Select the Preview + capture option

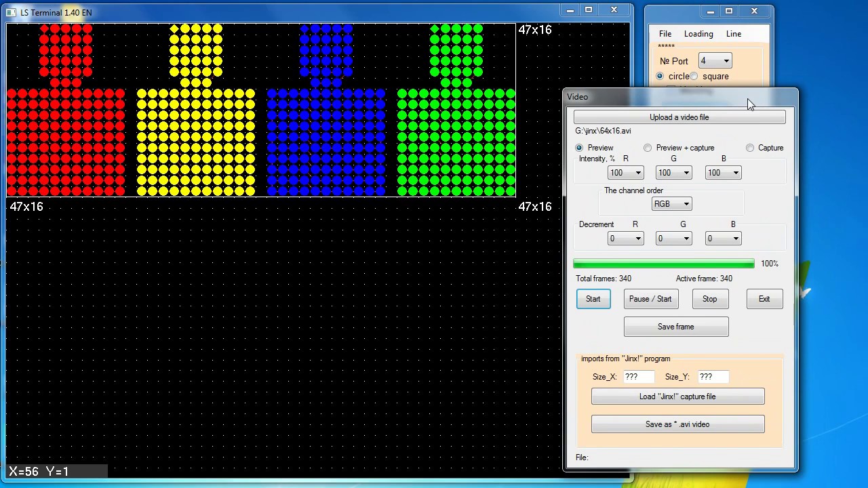pyautogui.click(x=648, y=148)
